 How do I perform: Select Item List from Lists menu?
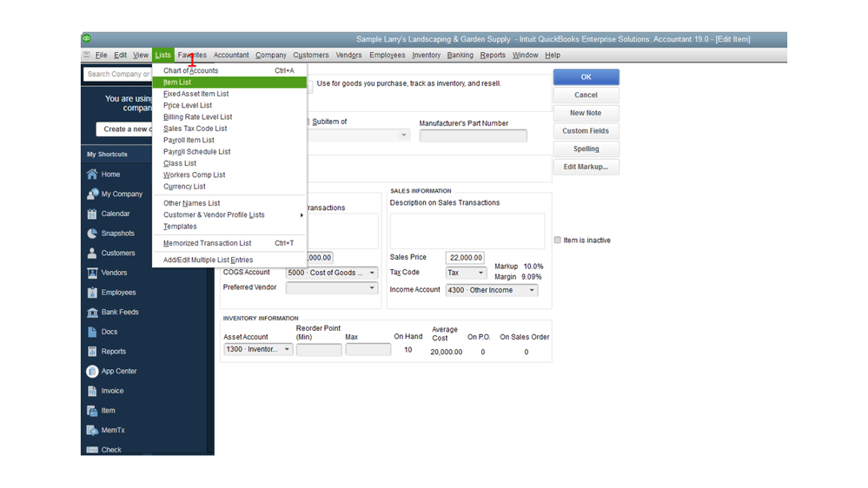pyautogui.click(x=229, y=82)
